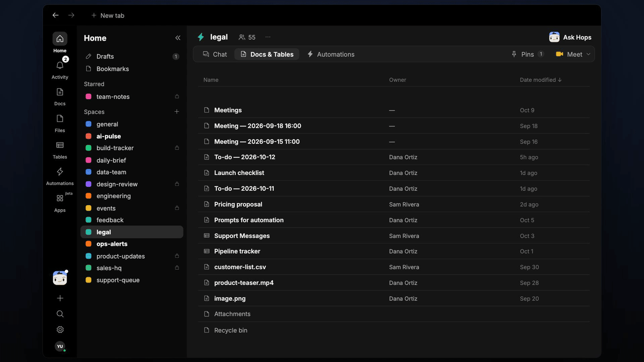
Task: Open the legal space more options menu
Action: point(268,37)
